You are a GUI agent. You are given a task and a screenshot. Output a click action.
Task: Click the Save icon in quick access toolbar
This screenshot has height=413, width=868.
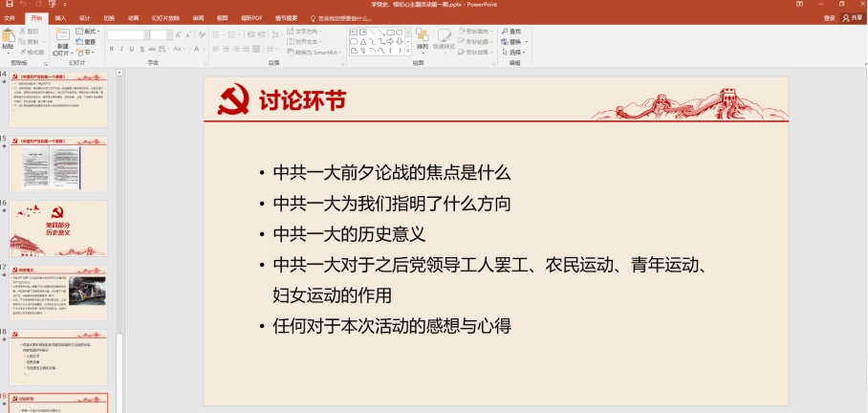pyautogui.click(x=9, y=4)
